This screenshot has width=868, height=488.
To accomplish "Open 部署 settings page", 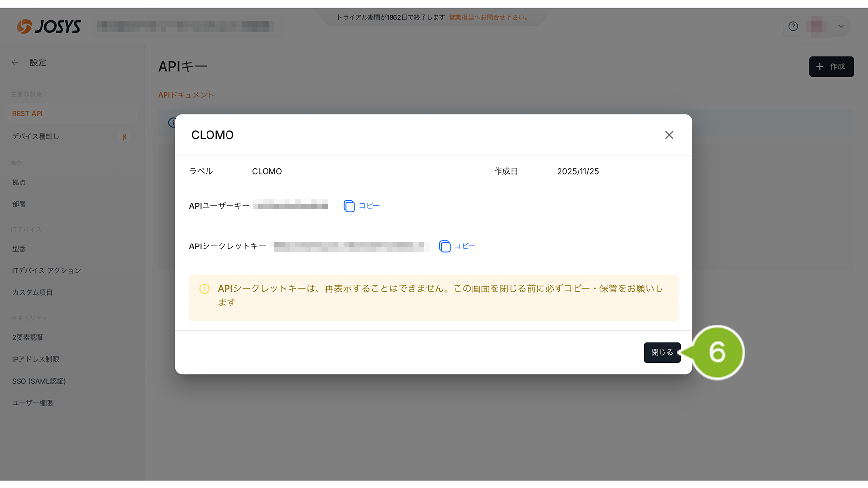I will 19,204.
